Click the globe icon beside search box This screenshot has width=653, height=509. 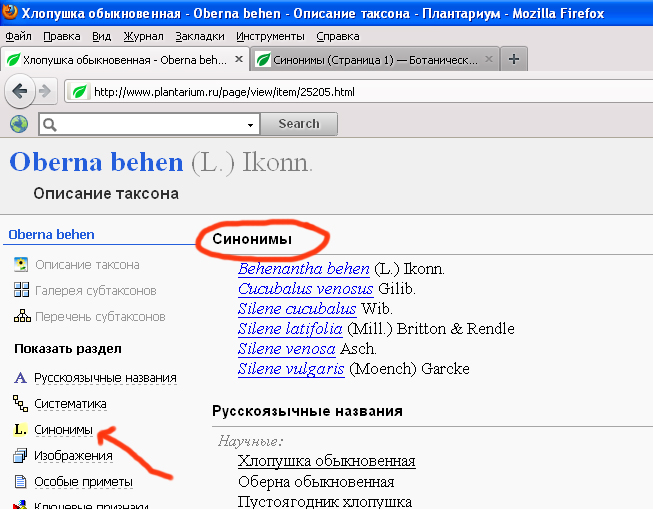click(18, 124)
